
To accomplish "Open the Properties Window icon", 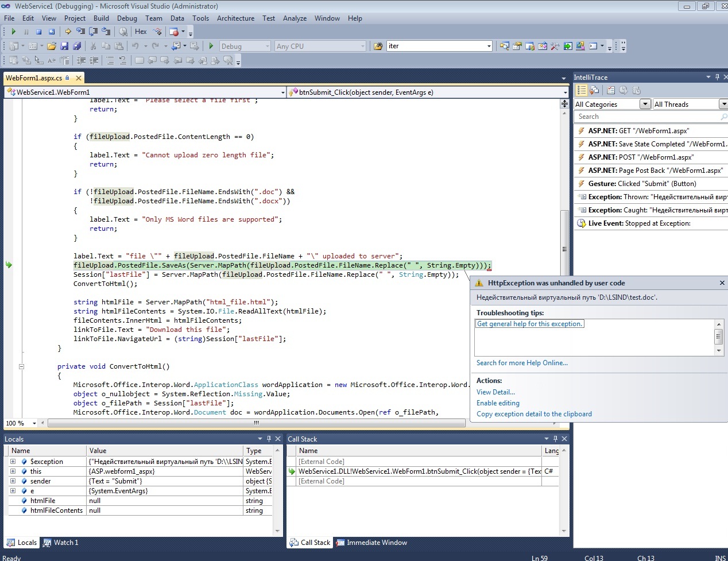I will point(517,46).
